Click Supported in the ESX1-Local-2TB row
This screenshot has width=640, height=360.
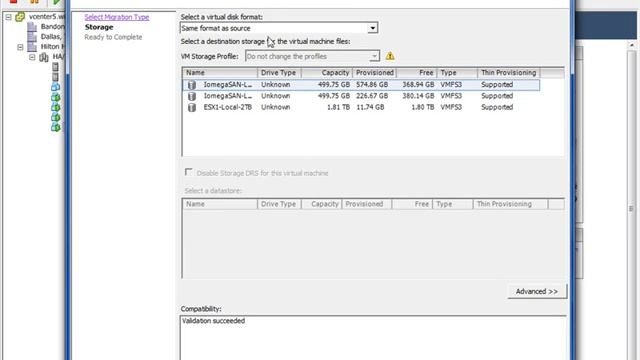coord(497,107)
